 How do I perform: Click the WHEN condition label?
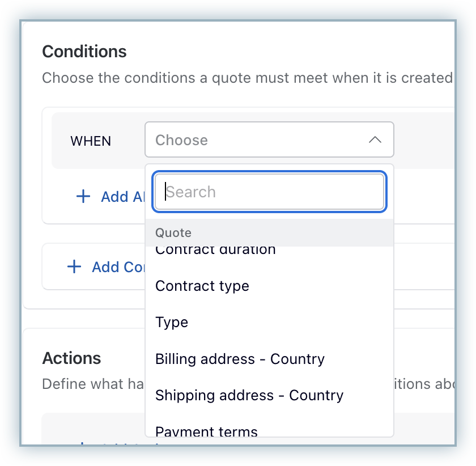point(91,141)
